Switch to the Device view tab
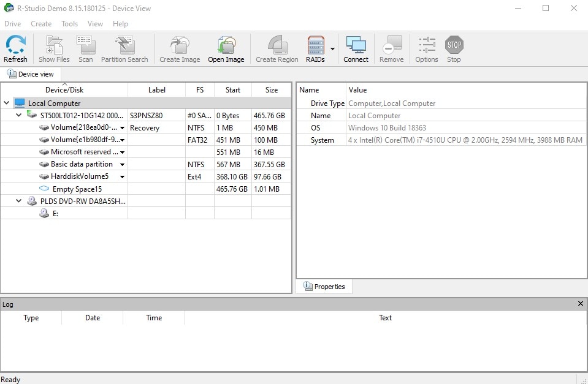The width and height of the screenshot is (588, 384). point(31,74)
